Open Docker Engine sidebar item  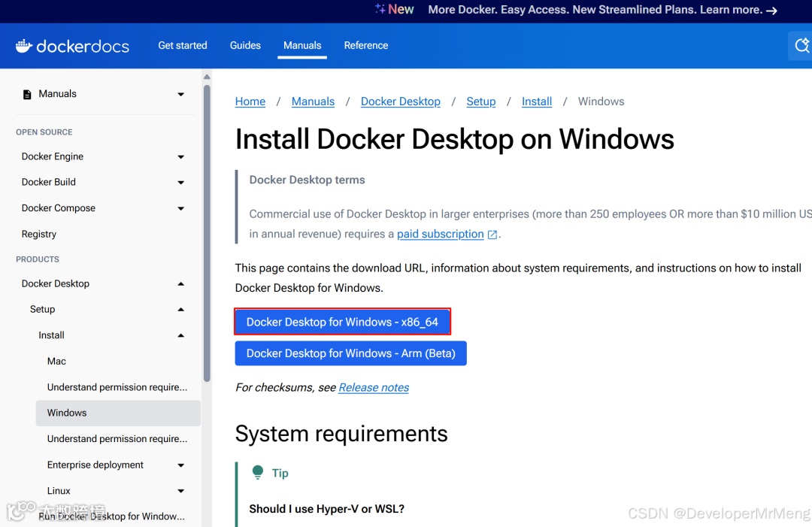[x=53, y=156]
